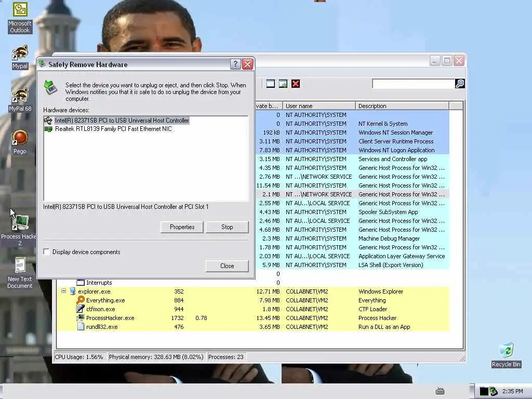Open the Recycle Bin desktop icon
Screen dimensions: 532x399
[x=506, y=355]
